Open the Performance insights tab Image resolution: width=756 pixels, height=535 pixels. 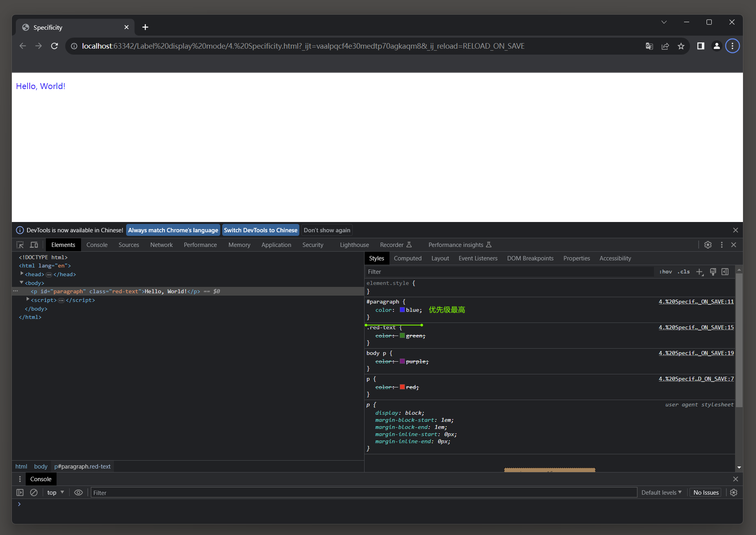[x=460, y=245]
